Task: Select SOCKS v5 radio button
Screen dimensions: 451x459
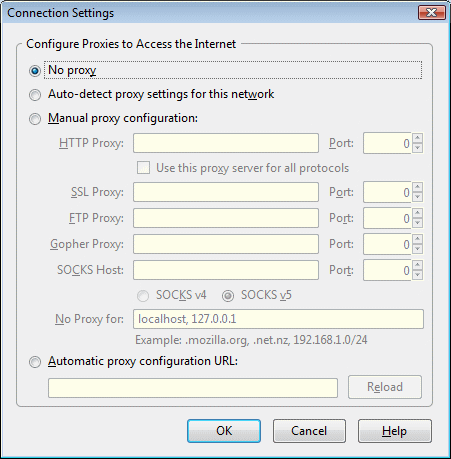Action: coord(228,296)
